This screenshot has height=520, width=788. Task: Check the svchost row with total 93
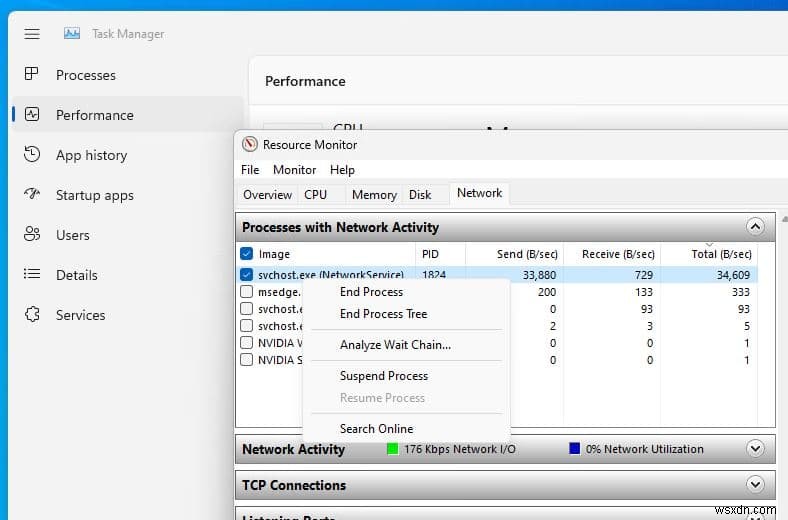(x=246, y=308)
